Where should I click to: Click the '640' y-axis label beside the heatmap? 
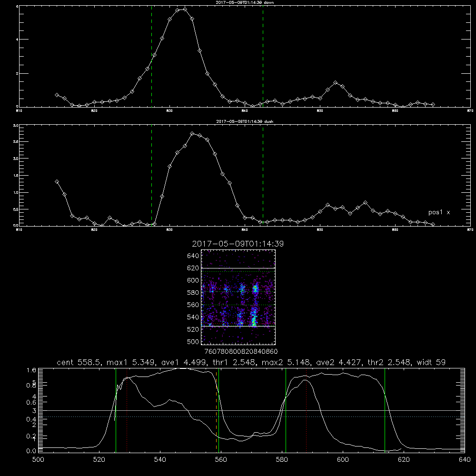click(193, 256)
